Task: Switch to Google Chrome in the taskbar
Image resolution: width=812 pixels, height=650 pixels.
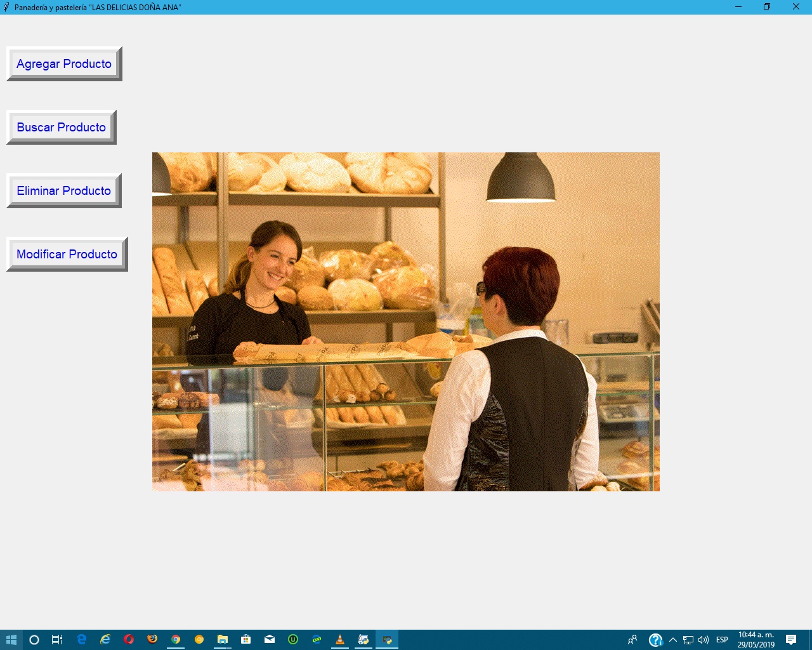Action: (x=176, y=639)
